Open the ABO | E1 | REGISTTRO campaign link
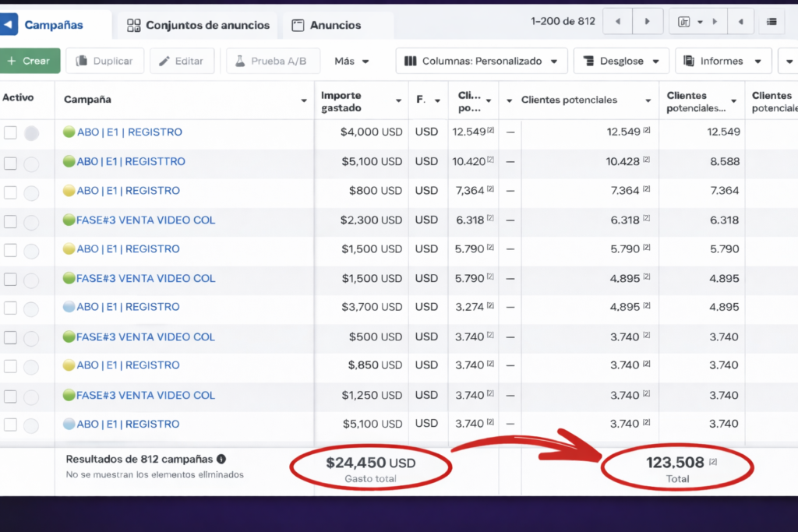Viewport: 798px width, 532px height. pos(131,162)
